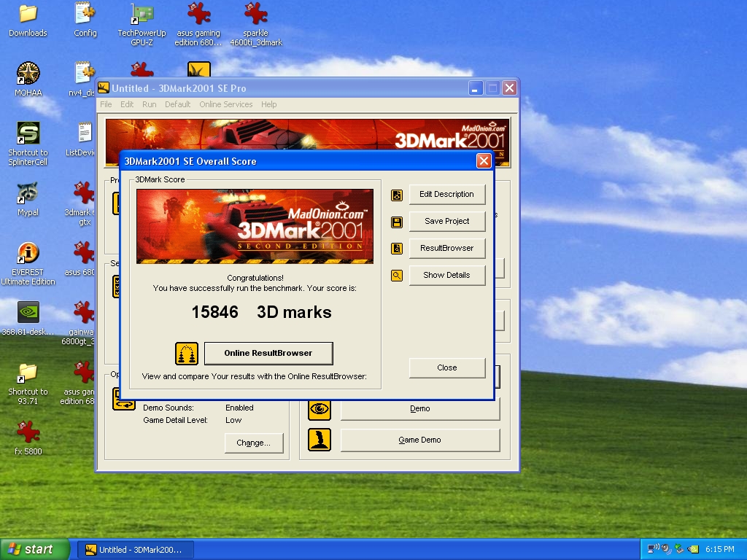The width and height of the screenshot is (747, 560).
Task: Click the Online ResultBrowser trophy icon
Action: tap(187, 354)
